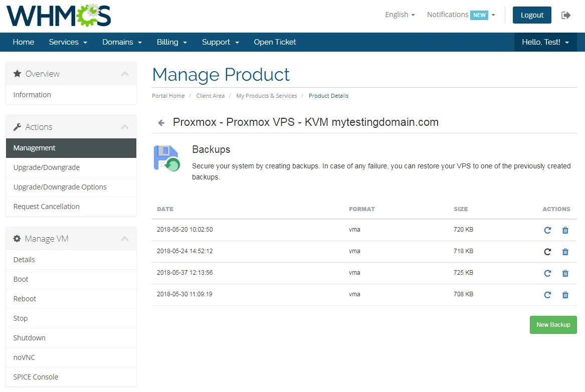Click the star icon beside Overview
This screenshot has width=585, height=392.
click(17, 74)
